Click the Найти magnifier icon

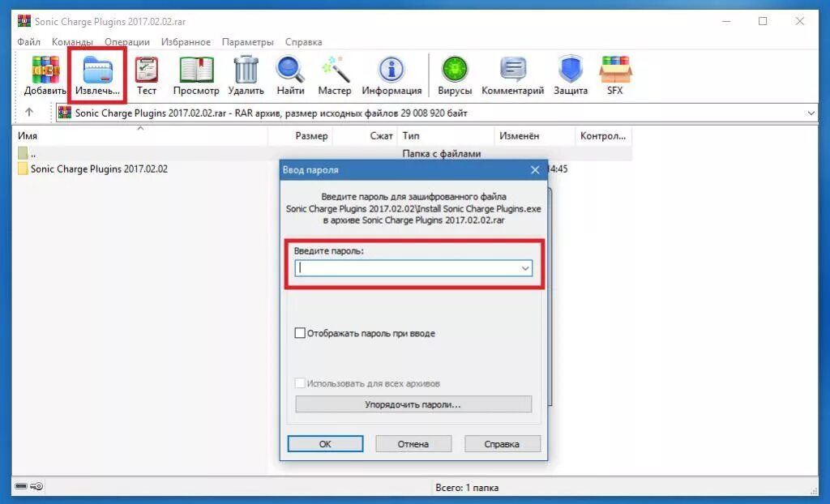(x=290, y=70)
